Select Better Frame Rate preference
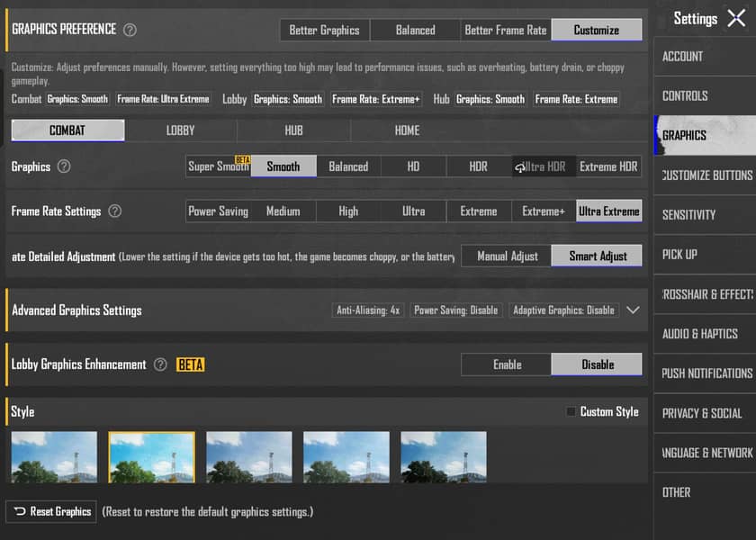The height and width of the screenshot is (540, 756). pyautogui.click(x=505, y=30)
